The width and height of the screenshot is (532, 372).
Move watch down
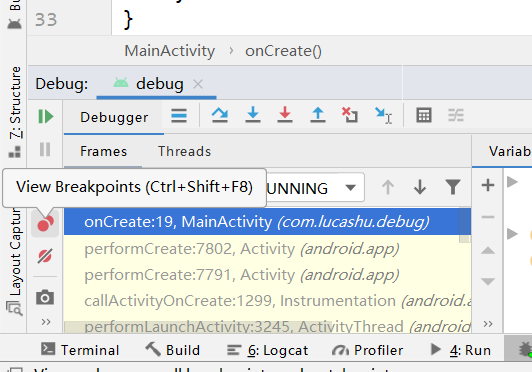click(x=488, y=281)
